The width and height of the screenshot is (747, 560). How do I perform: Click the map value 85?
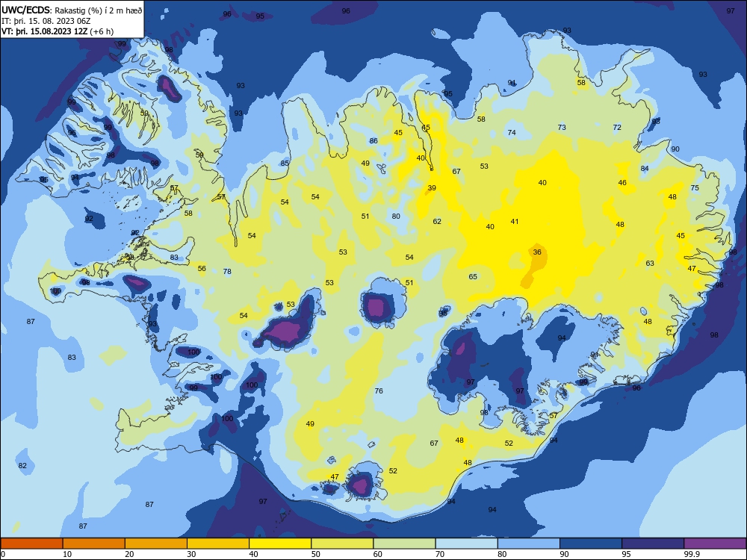[x=285, y=164]
